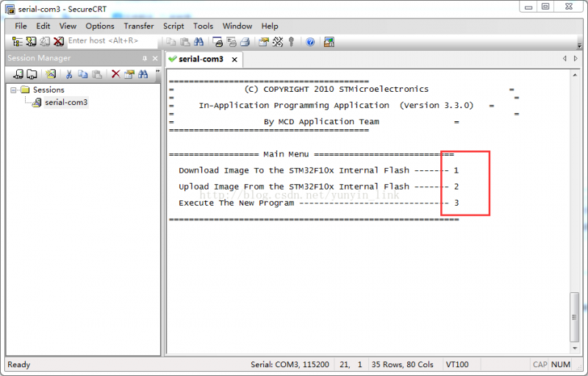This screenshot has height=376, width=588.
Task: Click the Find binoculars icon in main toolbar
Action: pyautogui.click(x=198, y=42)
